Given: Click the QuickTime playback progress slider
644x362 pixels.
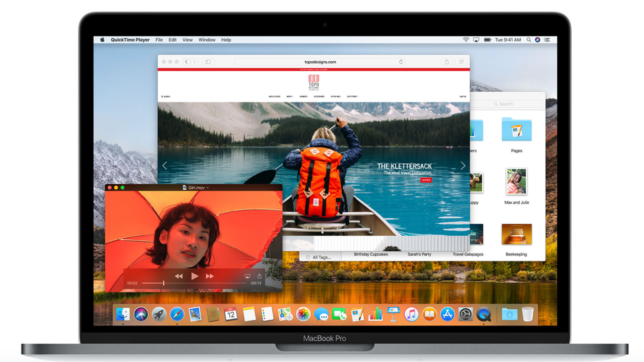Looking at the screenshot, I should 194,283.
